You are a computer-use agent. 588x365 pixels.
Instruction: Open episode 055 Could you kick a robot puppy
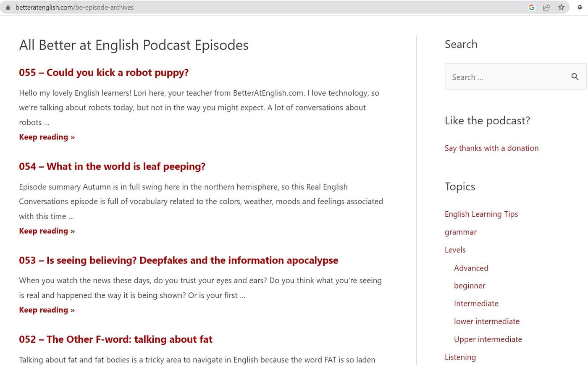pyautogui.click(x=104, y=73)
